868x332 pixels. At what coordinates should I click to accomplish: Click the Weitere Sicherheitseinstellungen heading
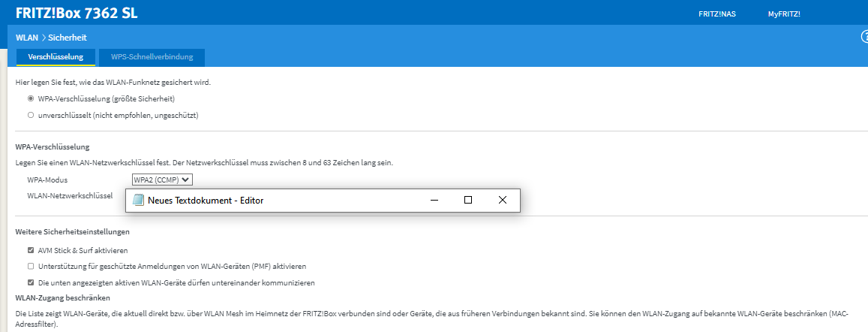click(73, 231)
